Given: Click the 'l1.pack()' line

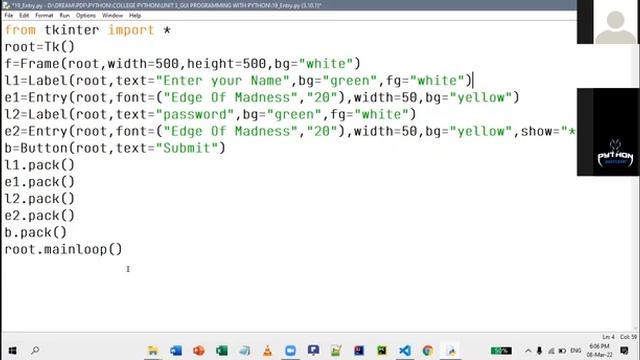Looking at the screenshot, I should (x=40, y=165).
